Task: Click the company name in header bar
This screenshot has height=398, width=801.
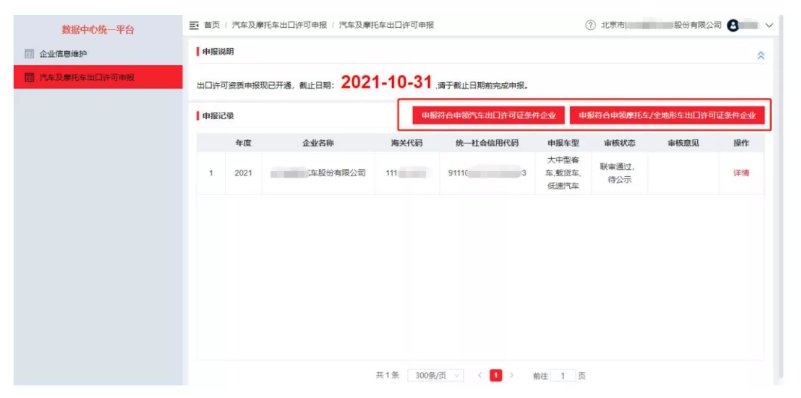Action: click(x=661, y=25)
